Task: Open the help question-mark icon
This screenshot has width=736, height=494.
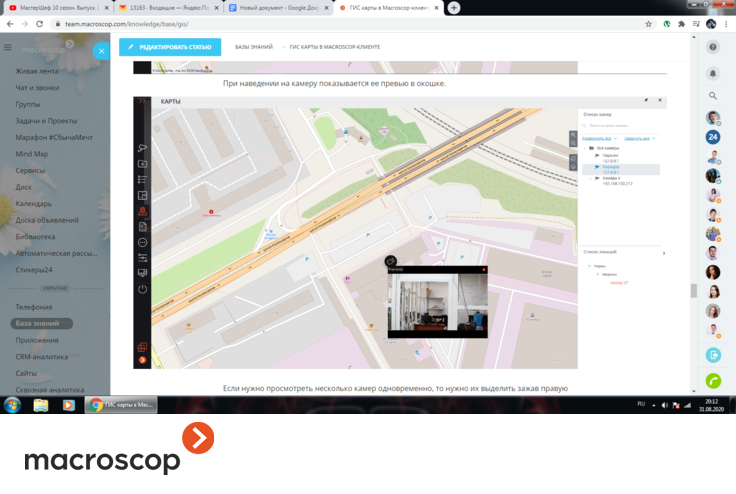Action: click(x=713, y=47)
